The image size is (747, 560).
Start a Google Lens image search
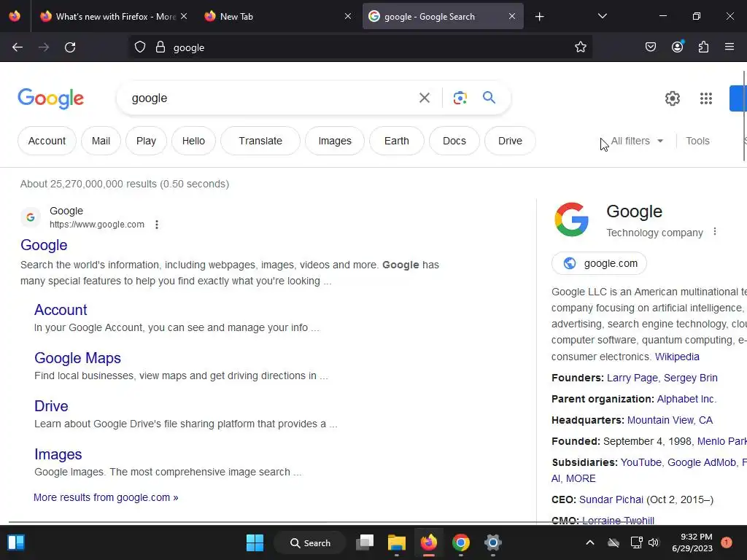tap(460, 98)
